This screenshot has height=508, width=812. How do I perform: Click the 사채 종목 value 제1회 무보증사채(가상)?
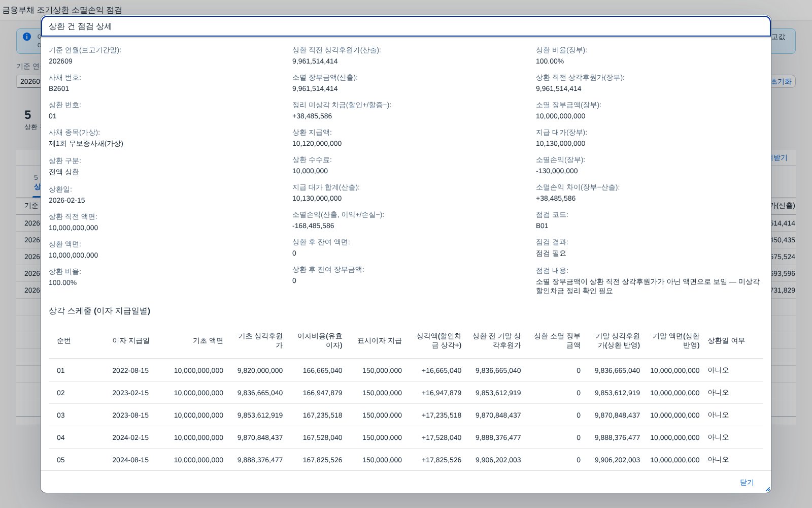(86, 143)
